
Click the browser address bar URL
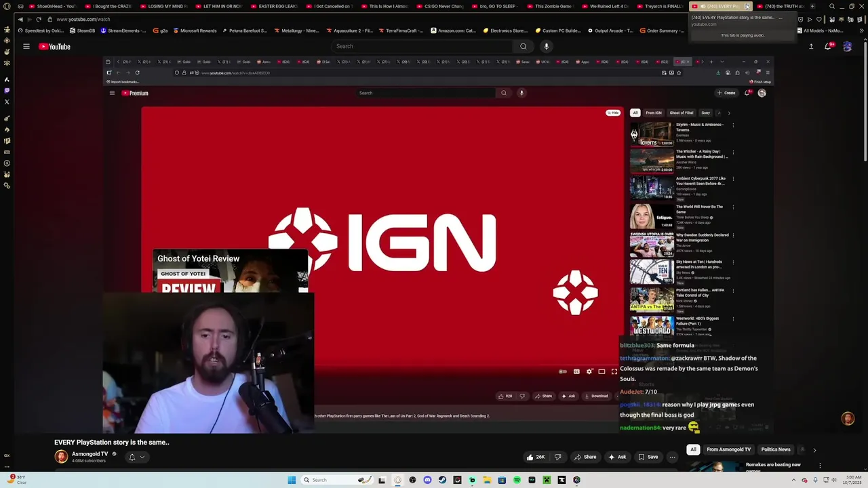pyautogui.click(x=83, y=19)
